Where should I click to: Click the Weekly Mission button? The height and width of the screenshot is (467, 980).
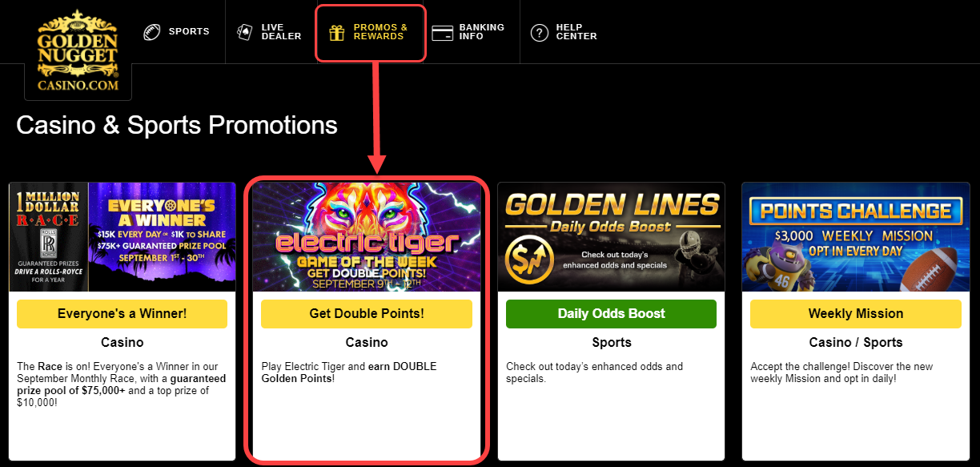[855, 314]
